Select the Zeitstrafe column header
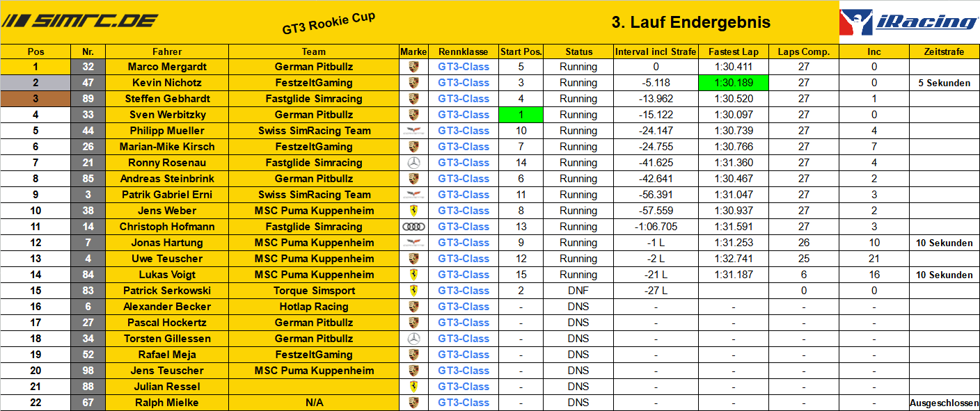Image resolution: width=980 pixels, height=411 pixels. pos(944,51)
